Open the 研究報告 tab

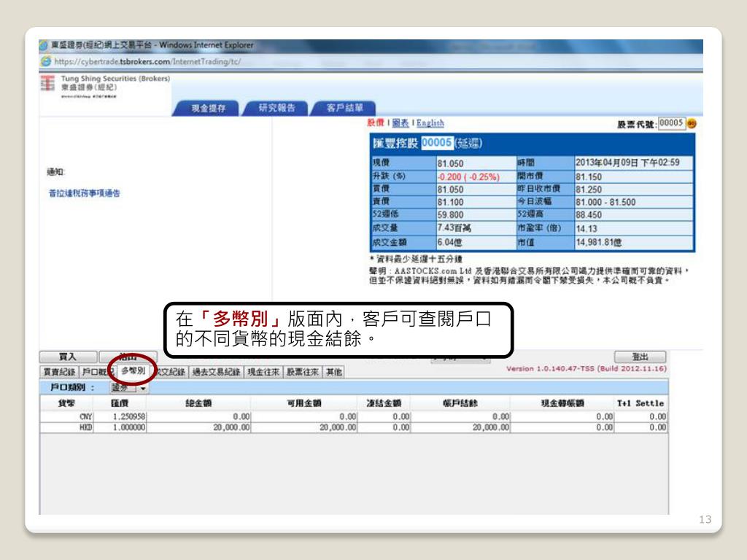tap(276, 108)
